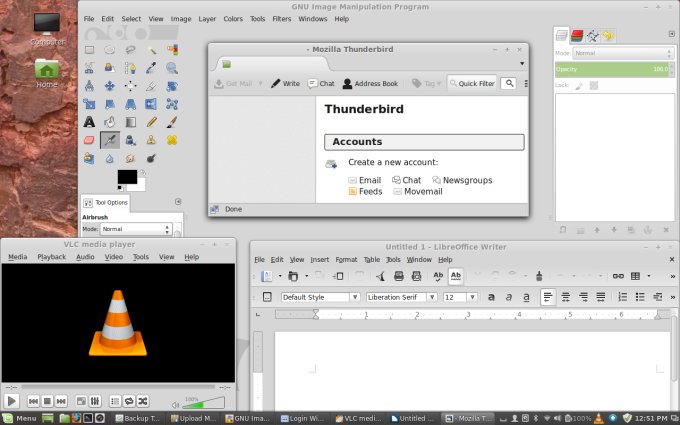Click the black foreground color swatch
This screenshot has height=425, width=680.
tap(127, 177)
